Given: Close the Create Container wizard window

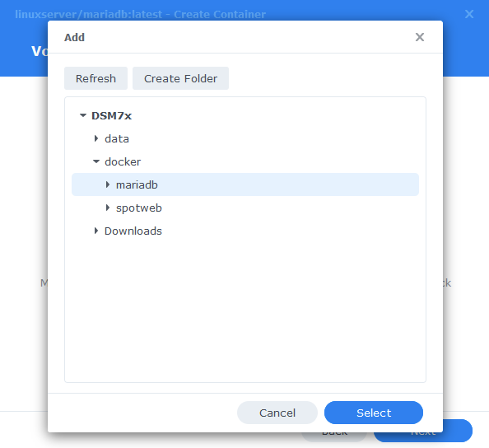Looking at the screenshot, I should 469,14.
